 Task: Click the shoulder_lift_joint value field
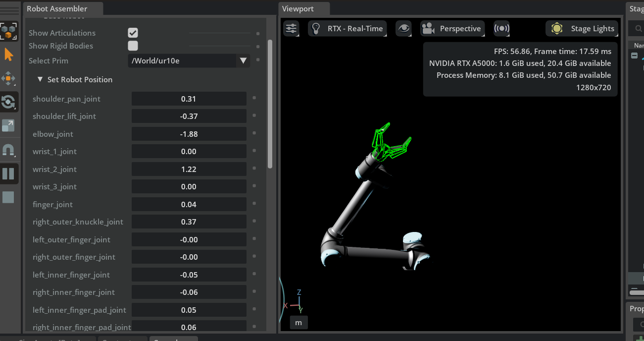coord(189,116)
